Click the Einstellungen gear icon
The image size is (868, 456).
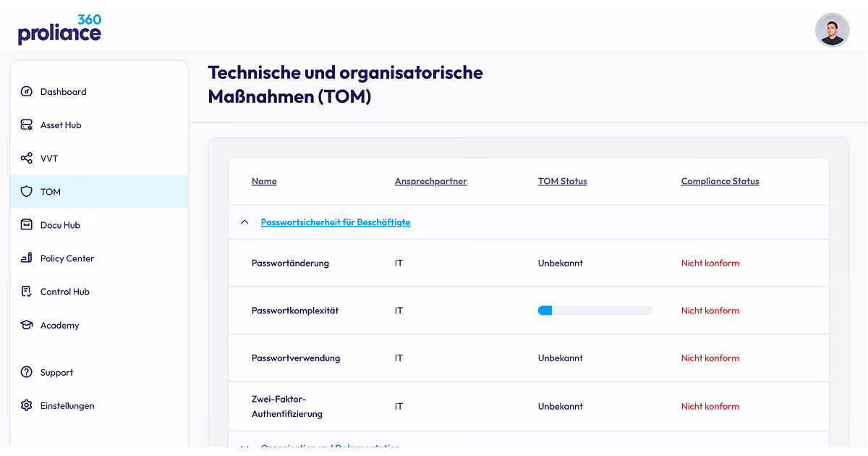click(27, 406)
